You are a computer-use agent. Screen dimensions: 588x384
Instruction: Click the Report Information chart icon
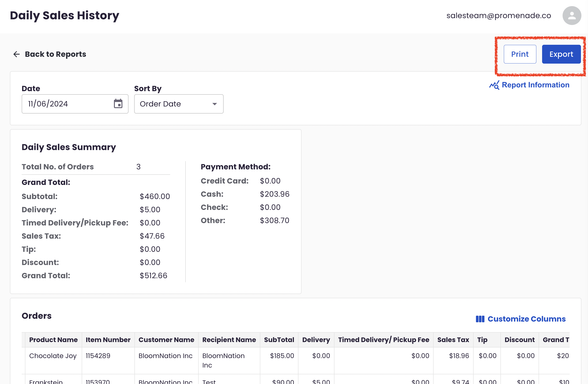pyautogui.click(x=494, y=85)
